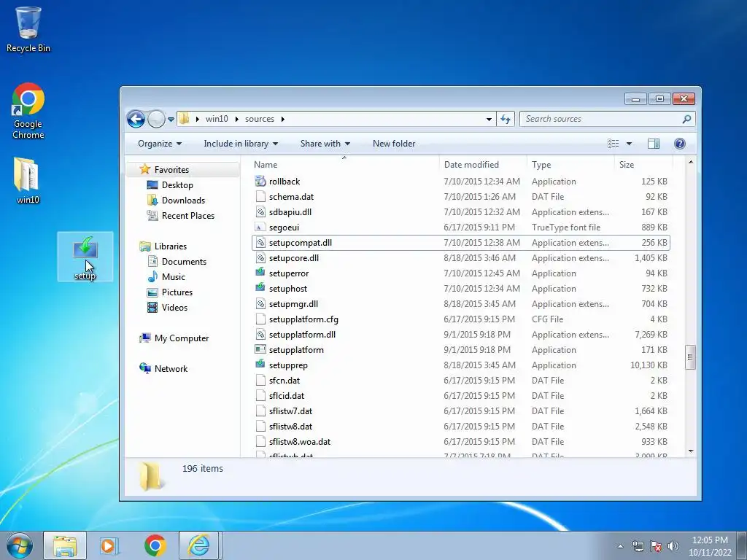Open the Music library
Screen dimensions: 747x560
tap(173, 277)
